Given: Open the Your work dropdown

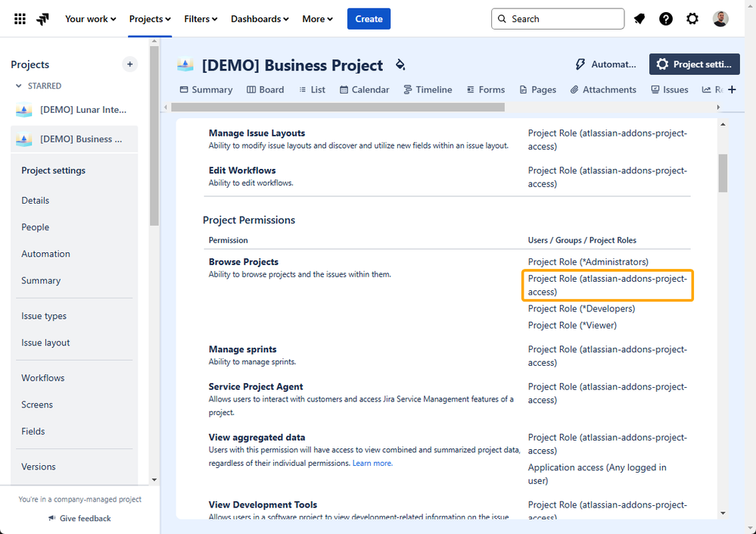Looking at the screenshot, I should point(91,19).
